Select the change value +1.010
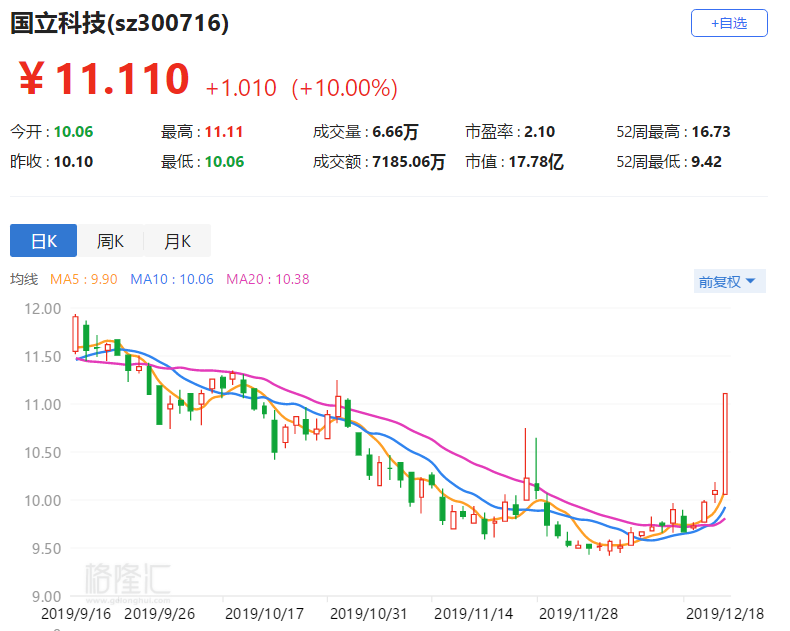790x631 pixels. tap(241, 88)
